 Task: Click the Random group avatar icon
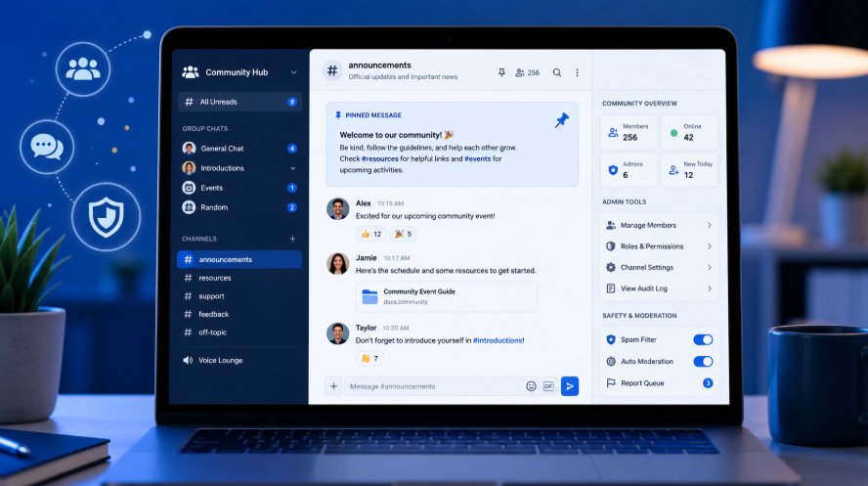click(189, 207)
